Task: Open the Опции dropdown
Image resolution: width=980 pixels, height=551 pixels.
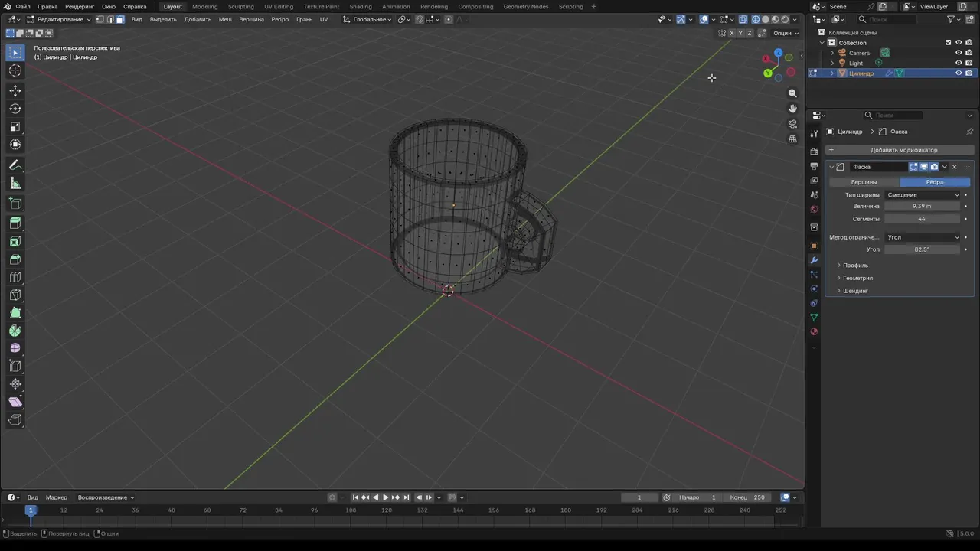Action: (x=785, y=33)
